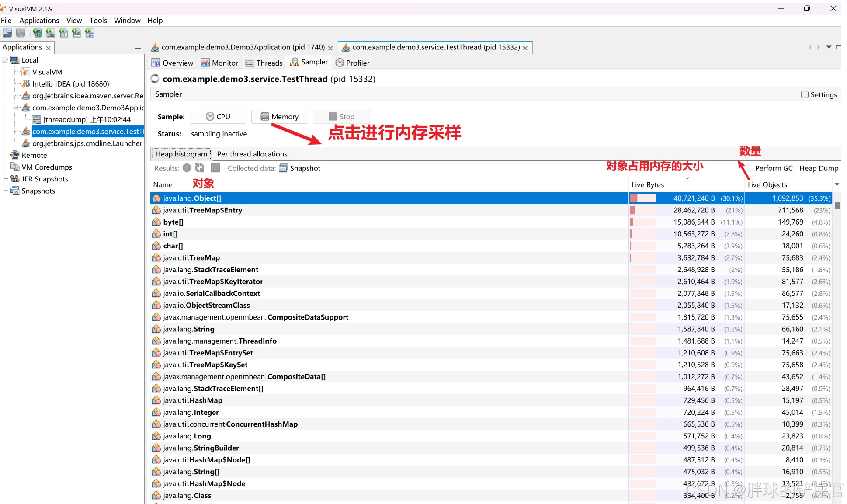Sort by the Live Objects column header
847x504 pixels.
(x=789, y=184)
